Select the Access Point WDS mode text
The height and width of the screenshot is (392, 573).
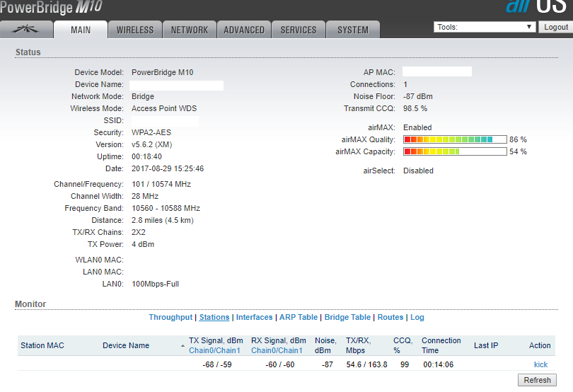164,108
